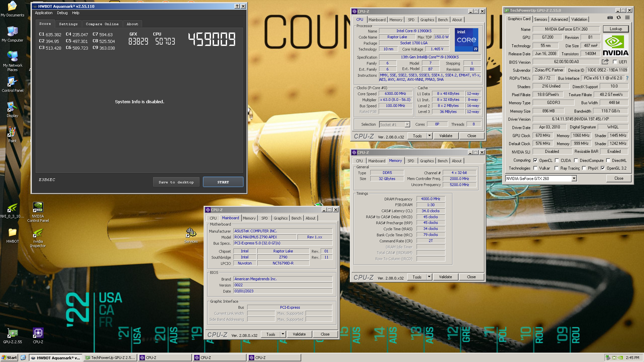Image resolution: width=644 pixels, height=362 pixels.
Task: Switch to GPU-Z Sensors tab
Action: click(x=541, y=19)
